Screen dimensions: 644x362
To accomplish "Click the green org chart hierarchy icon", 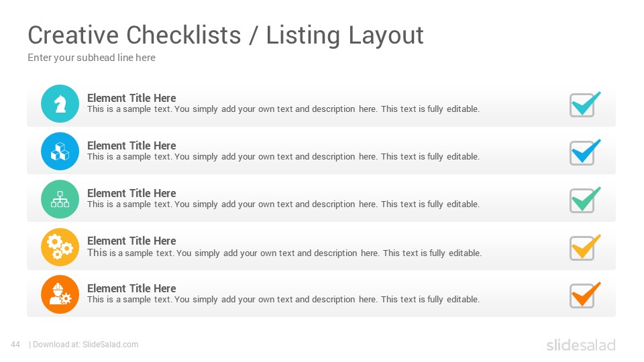I will click(60, 199).
